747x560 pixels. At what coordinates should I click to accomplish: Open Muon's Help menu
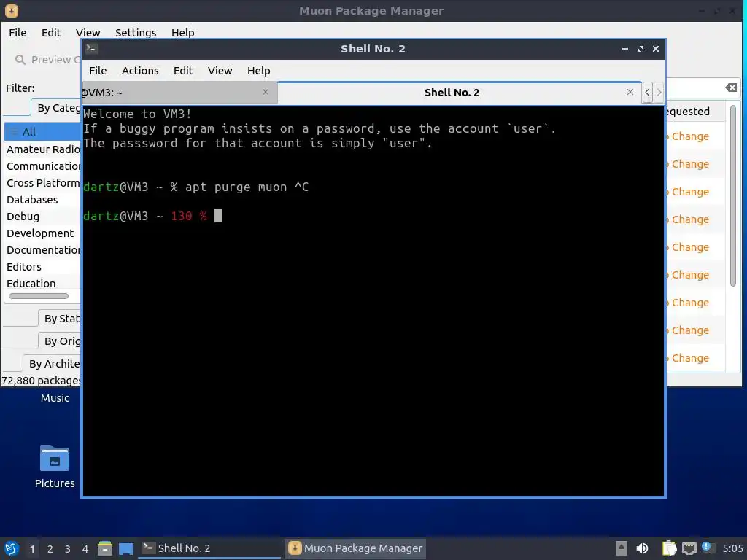coord(182,33)
